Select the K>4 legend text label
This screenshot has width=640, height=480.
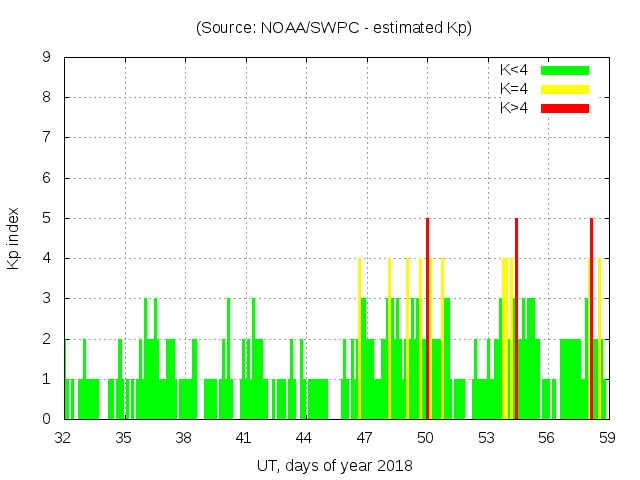pyautogui.click(x=514, y=107)
